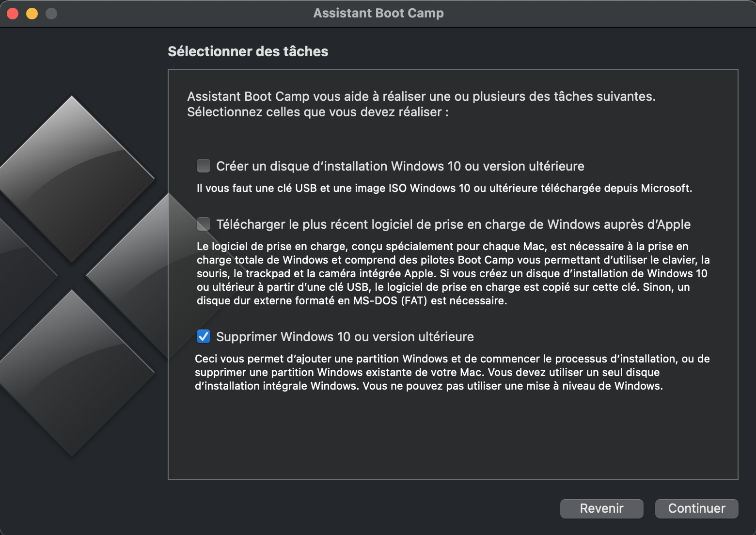Tick the Télécharger le plus récent logiciel checkbox
The width and height of the screenshot is (756, 535).
[x=204, y=224]
